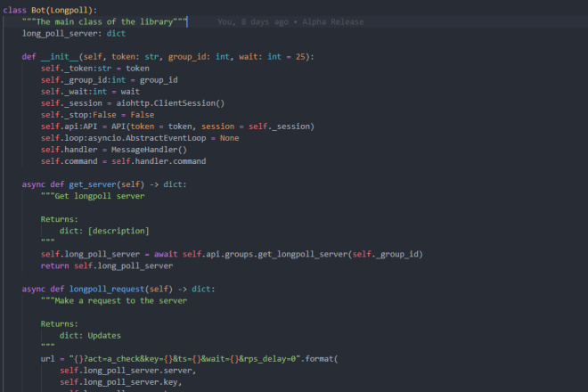Click the long_poll_server dict annotation line
The height and width of the screenshot is (392, 588).
pyautogui.click(x=73, y=33)
